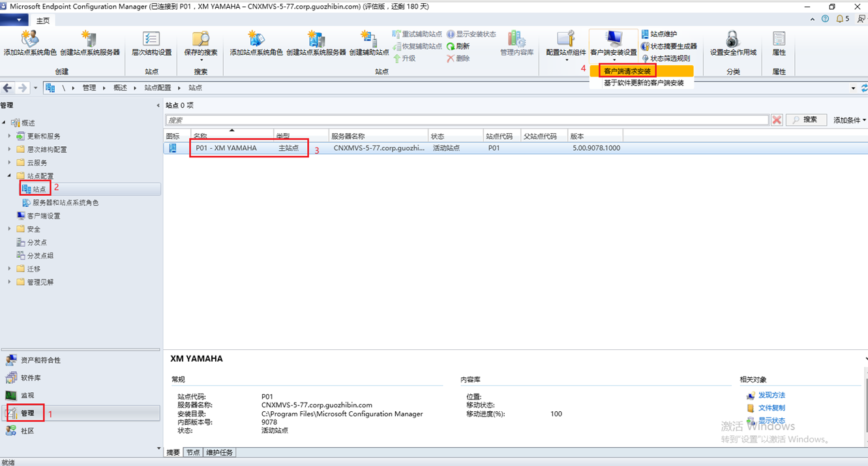
Task: Expand the Security (安全) node
Action: 10,229
